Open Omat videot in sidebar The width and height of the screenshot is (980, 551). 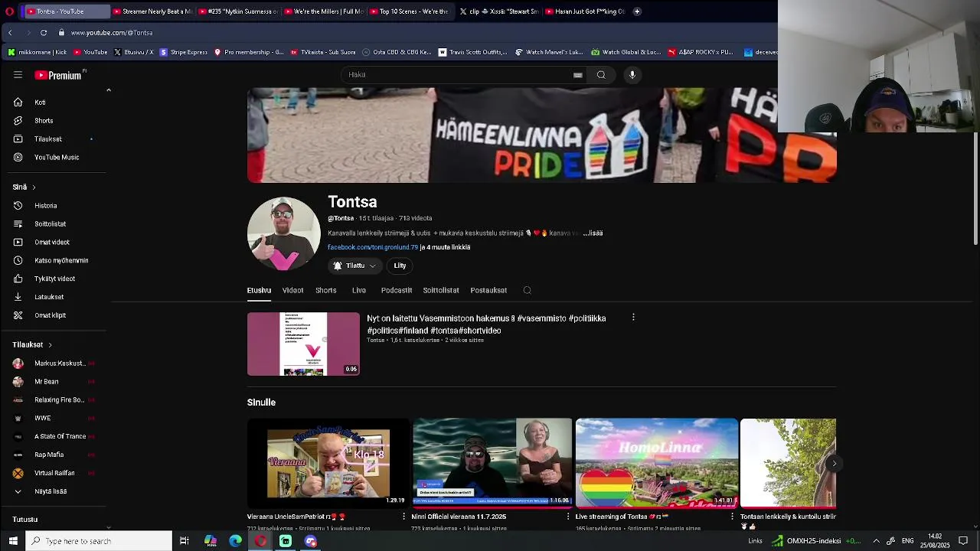54,243
